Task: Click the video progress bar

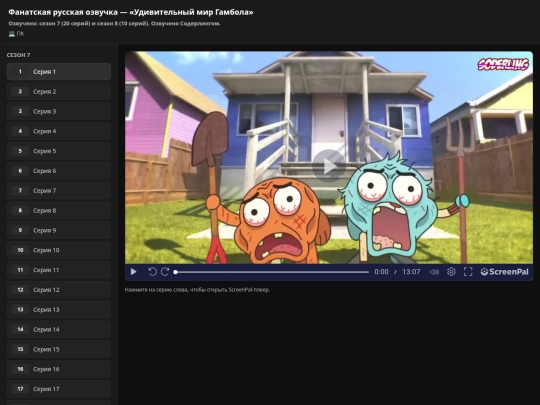Action: click(272, 272)
